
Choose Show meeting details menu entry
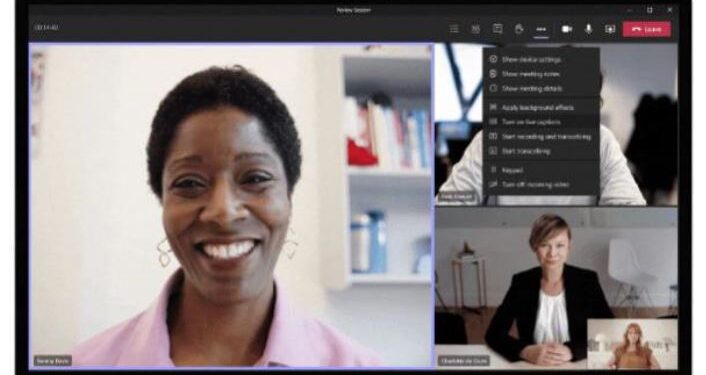coord(541,89)
